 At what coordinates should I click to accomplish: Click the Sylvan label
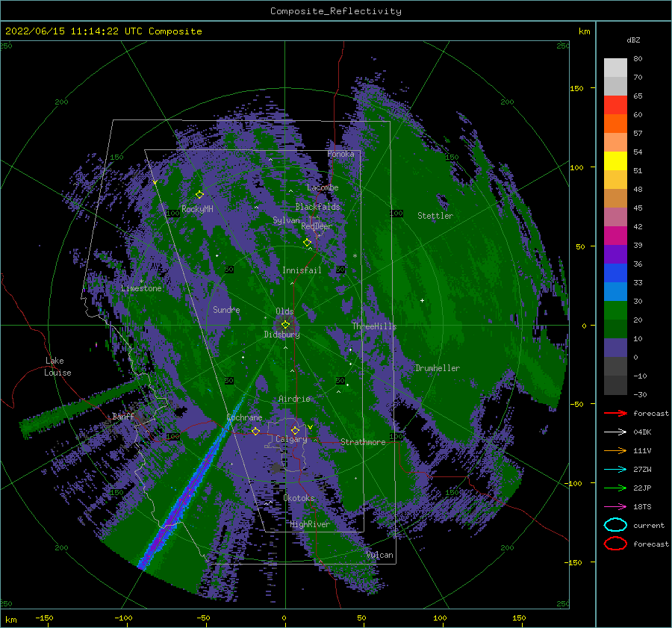click(x=286, y=220)
